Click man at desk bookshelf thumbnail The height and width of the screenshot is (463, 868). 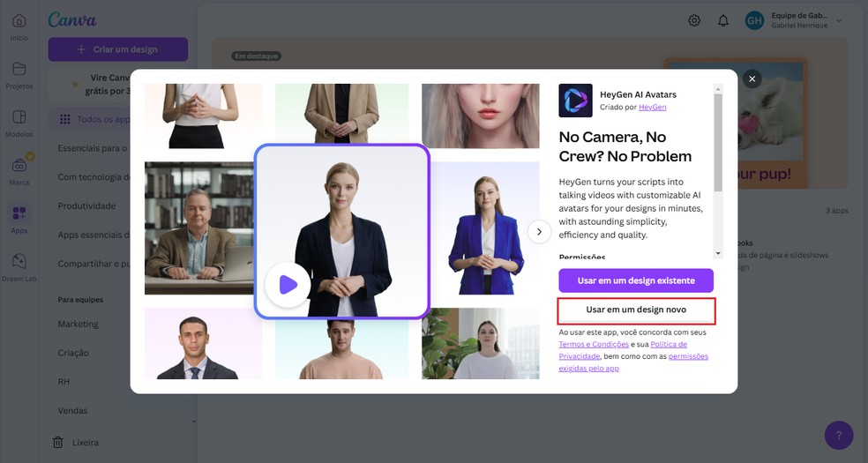coord(198,228)
